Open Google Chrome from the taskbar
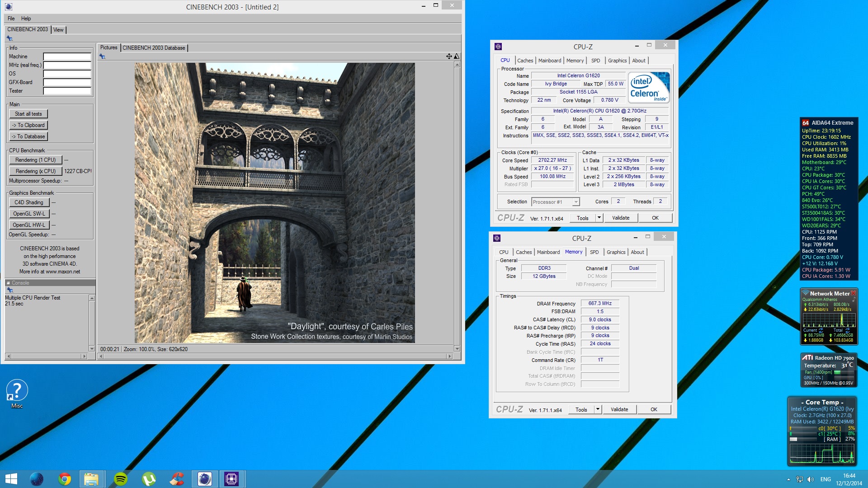This screenshot has width=868, height=488. (64, 479)
